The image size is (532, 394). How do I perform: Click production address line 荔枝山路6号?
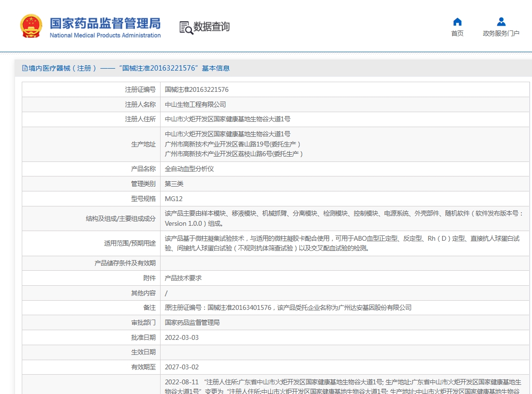(234, 154)
